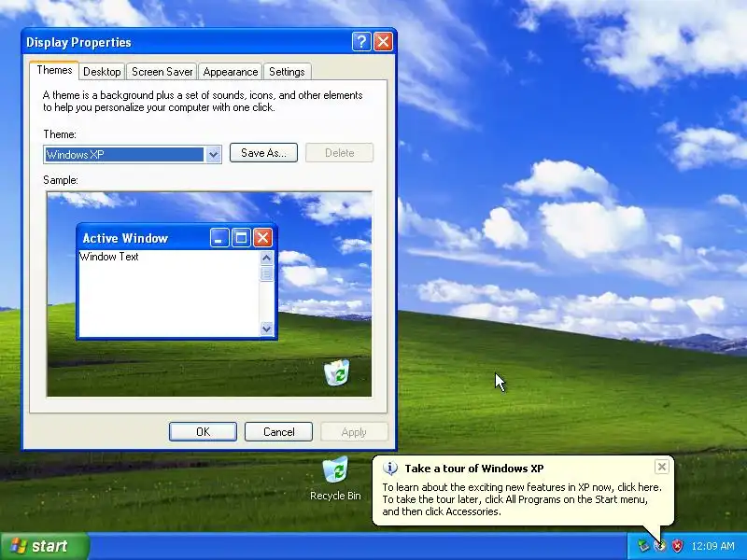This screenshot has width=747, height=560.
Task: Click the 'Window Text' sample text
Action: pos(109,257)
